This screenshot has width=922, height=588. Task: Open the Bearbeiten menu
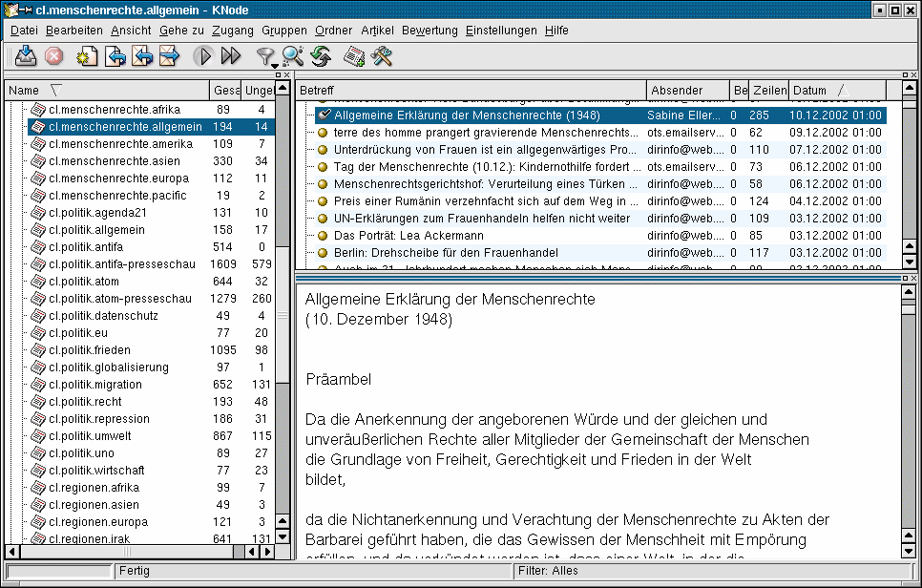point(74,30)
